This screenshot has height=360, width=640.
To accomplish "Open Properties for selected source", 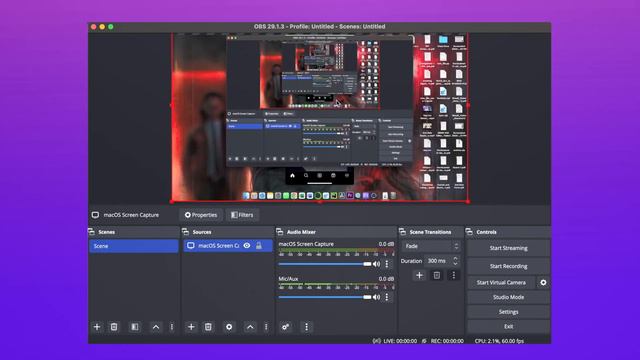I will click(x=200, y=215).
